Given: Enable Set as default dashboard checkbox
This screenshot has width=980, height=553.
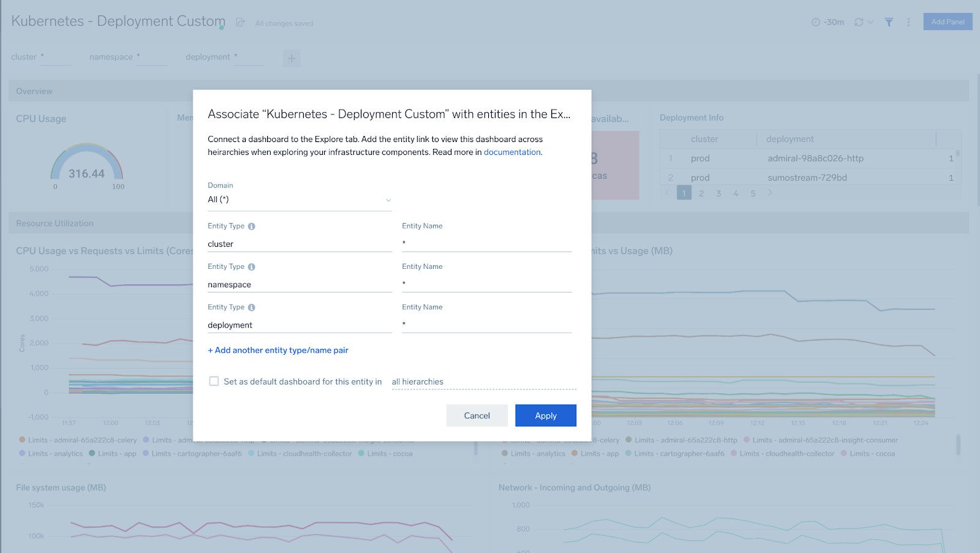Looking at the screenshot, I should [214, 382].
